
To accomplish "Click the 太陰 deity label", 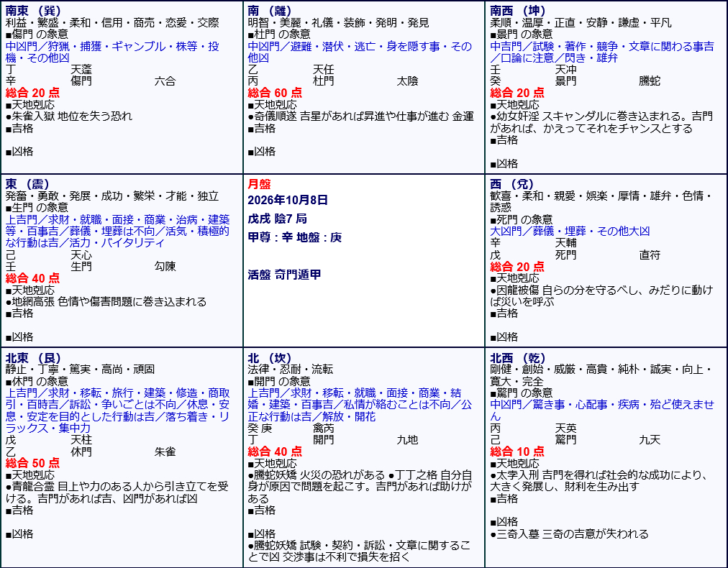I will [407, 81].
